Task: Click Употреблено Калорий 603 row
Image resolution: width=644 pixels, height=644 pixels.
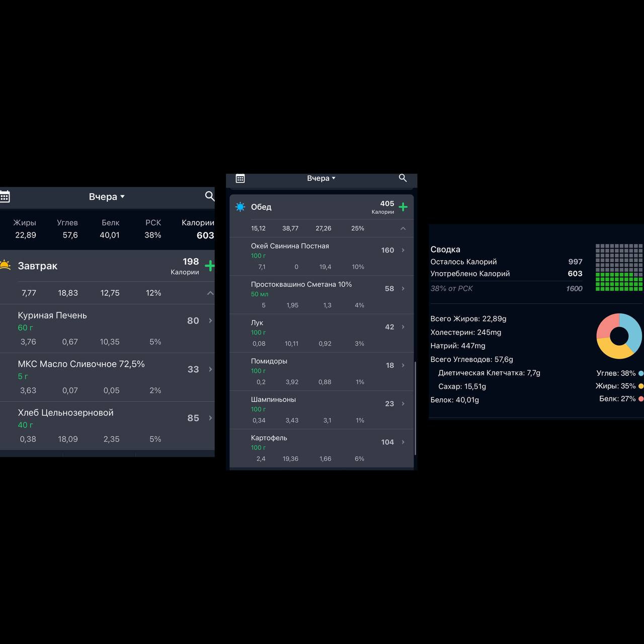Action: coord(506,274)
